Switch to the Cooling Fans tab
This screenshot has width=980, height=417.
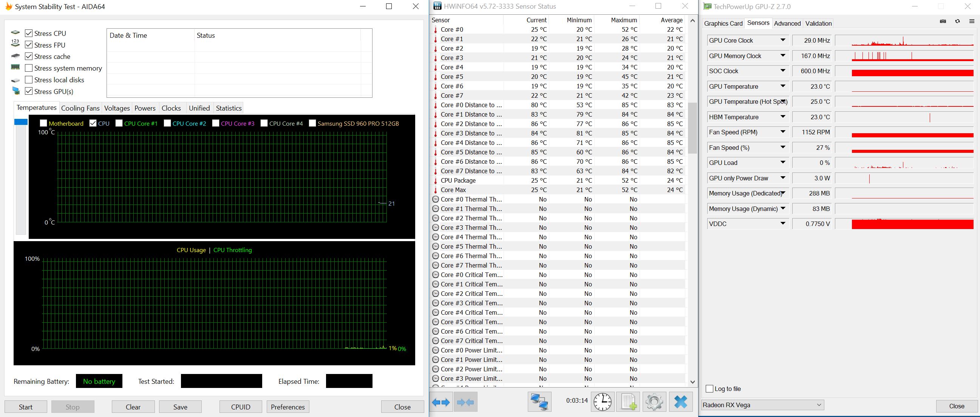point(80,108)
